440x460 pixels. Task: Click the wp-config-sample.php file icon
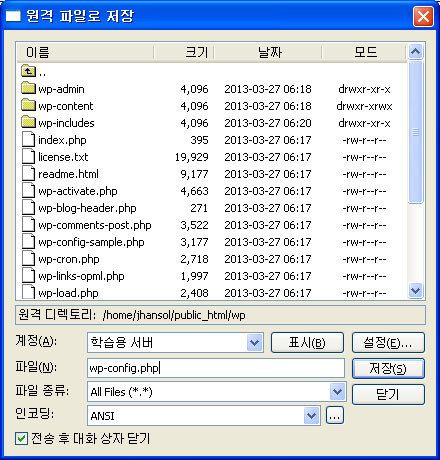(28, 241)
